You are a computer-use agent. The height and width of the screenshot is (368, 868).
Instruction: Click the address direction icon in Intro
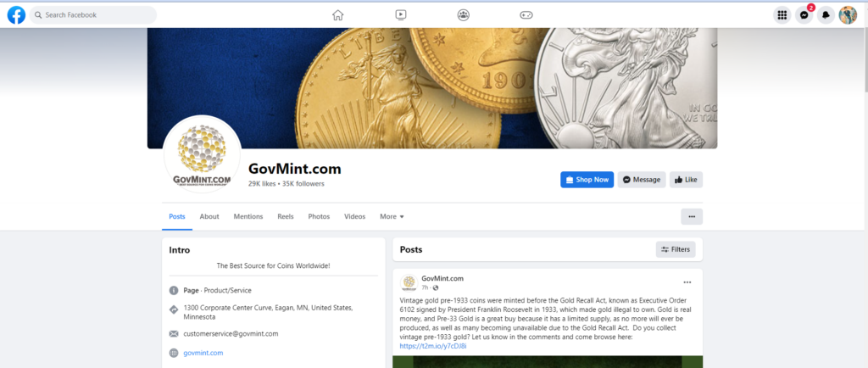coord(174,309)
